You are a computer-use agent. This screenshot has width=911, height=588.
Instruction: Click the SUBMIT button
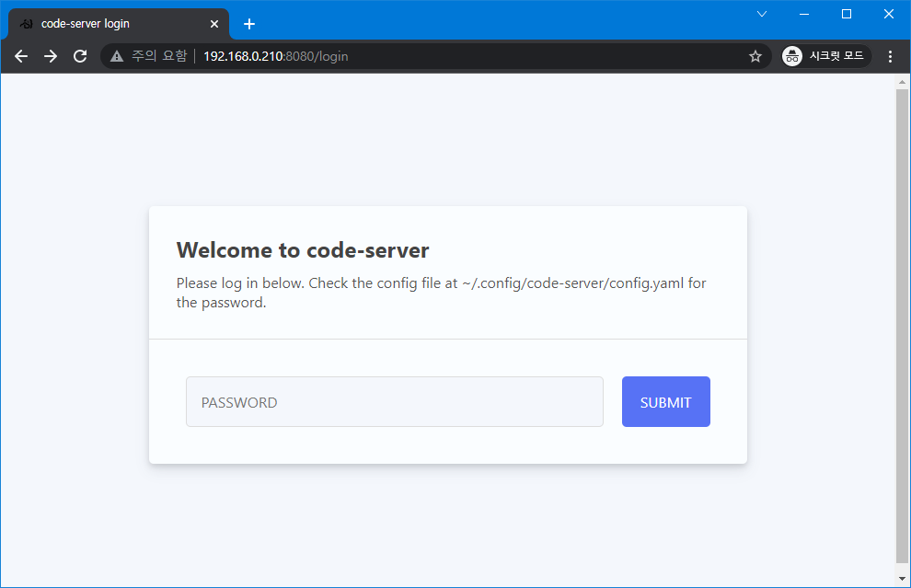point(666,401)
